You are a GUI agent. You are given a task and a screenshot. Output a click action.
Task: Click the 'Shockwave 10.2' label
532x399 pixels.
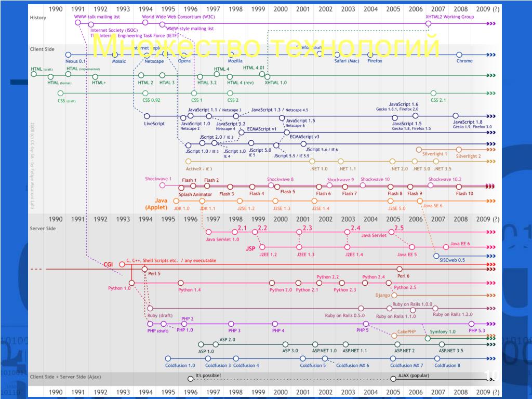(x=445, y=179)
